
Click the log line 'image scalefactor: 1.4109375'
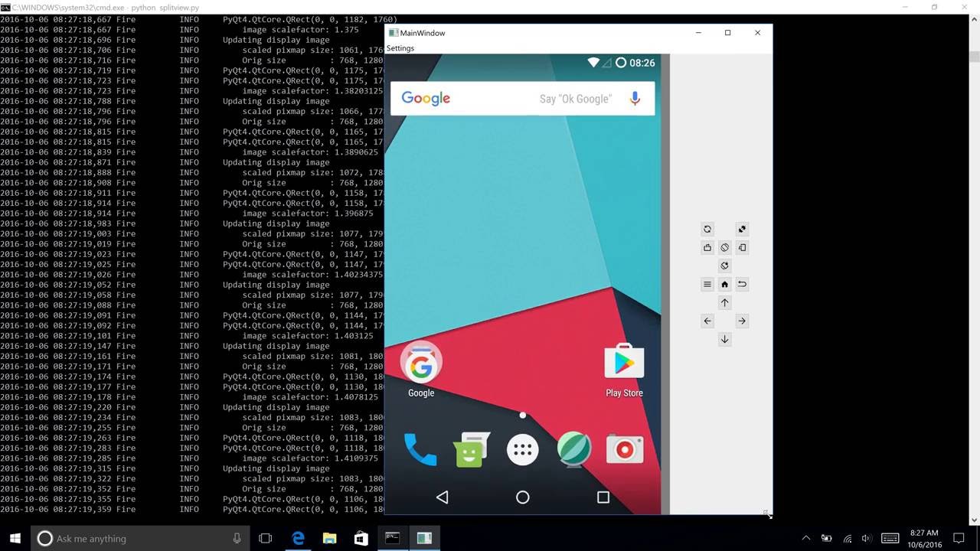pos(310,458)
